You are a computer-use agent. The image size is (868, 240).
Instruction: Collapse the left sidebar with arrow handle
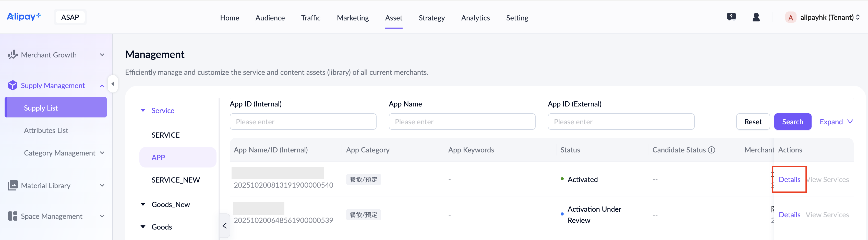113,83
